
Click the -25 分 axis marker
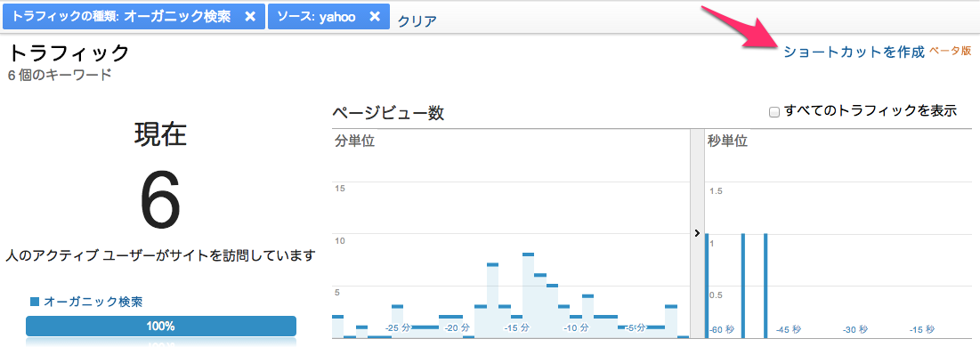[399, 328]
